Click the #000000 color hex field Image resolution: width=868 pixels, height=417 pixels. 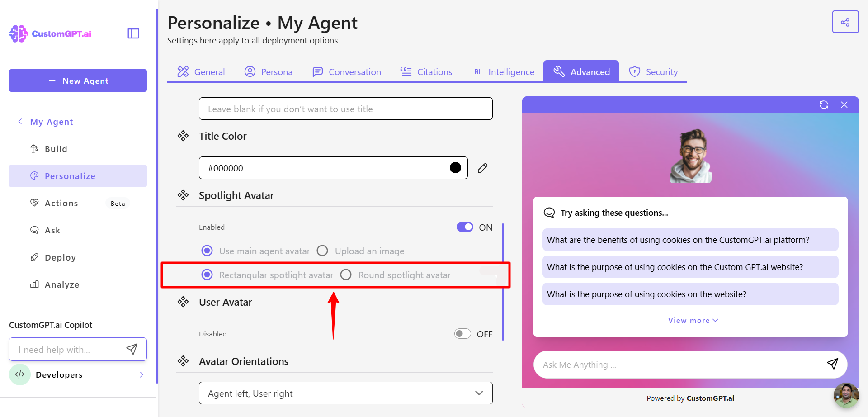[x=333, y=168]
